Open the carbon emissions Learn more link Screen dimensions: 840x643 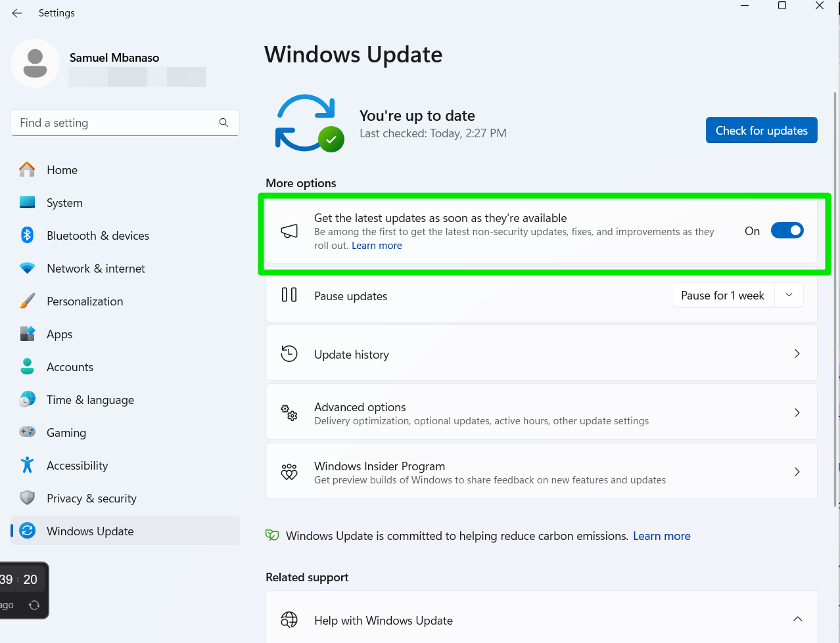661,535
